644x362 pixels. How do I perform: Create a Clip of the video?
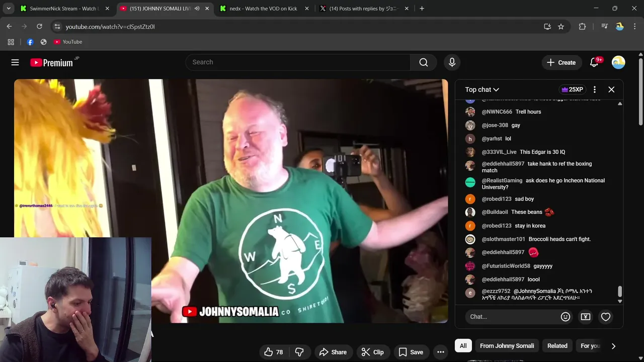coord(373,352)
